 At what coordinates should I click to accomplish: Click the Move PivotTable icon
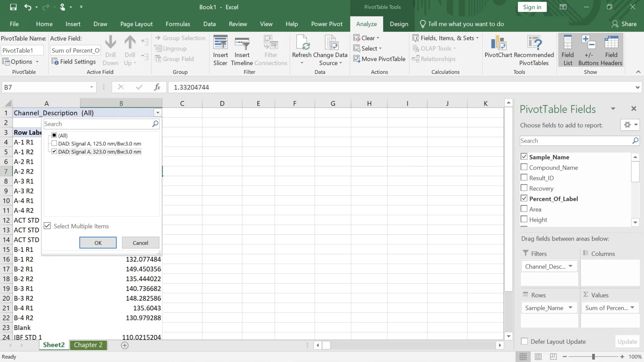[356, 59]
